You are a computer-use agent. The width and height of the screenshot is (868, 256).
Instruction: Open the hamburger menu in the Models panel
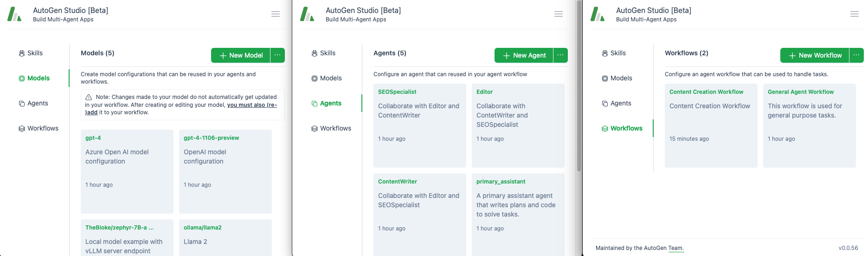276,14
